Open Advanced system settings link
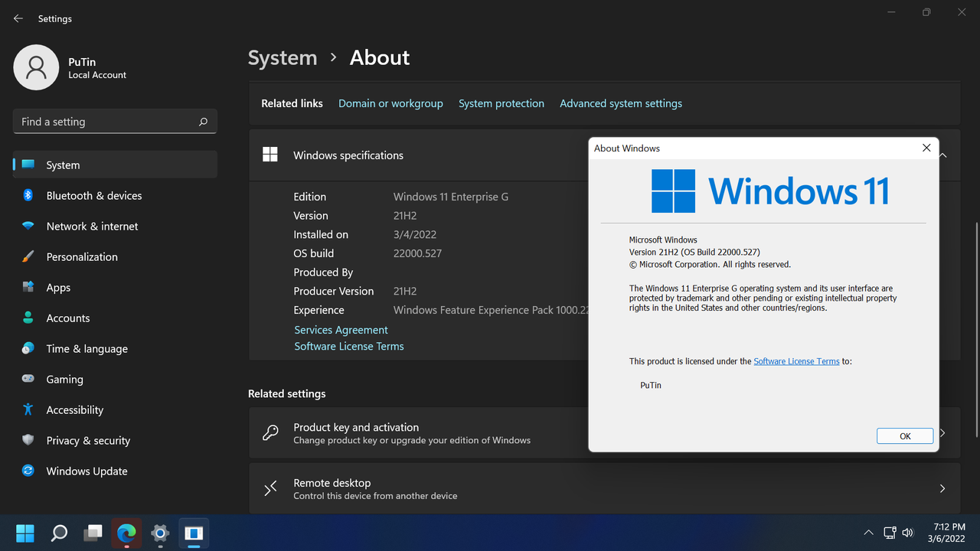Screen dimensions: 980x551 (x=621, y=103)
